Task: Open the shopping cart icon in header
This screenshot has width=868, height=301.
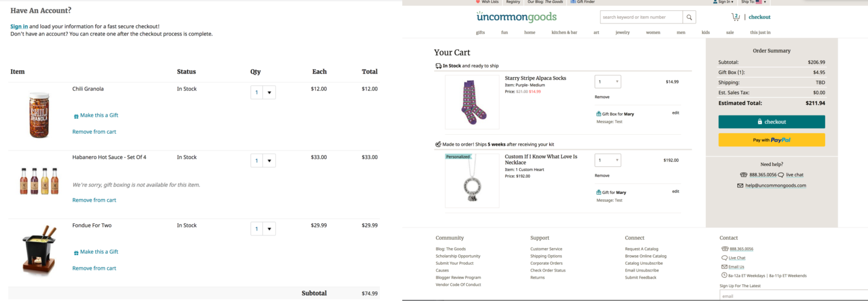Action: tap(735, 17)
